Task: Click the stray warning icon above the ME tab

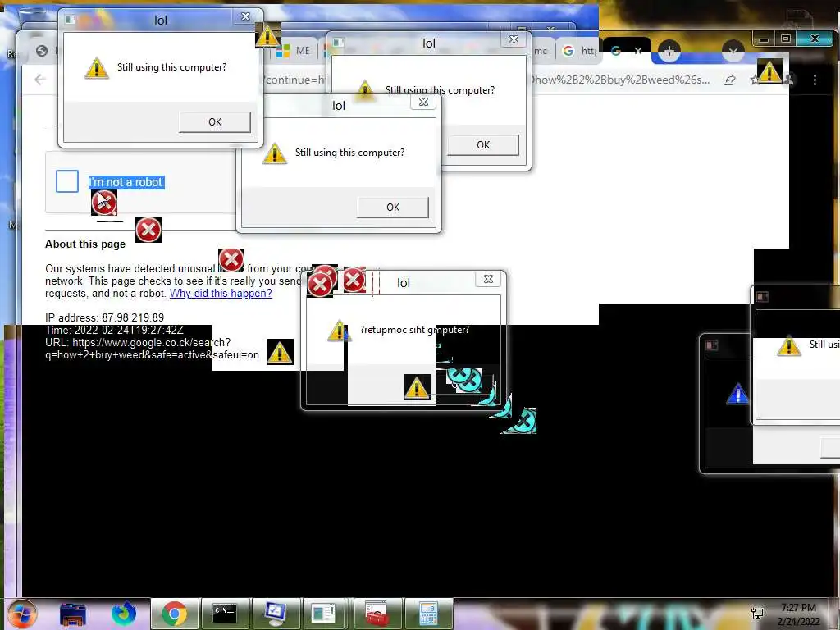Action: (268, 36)
